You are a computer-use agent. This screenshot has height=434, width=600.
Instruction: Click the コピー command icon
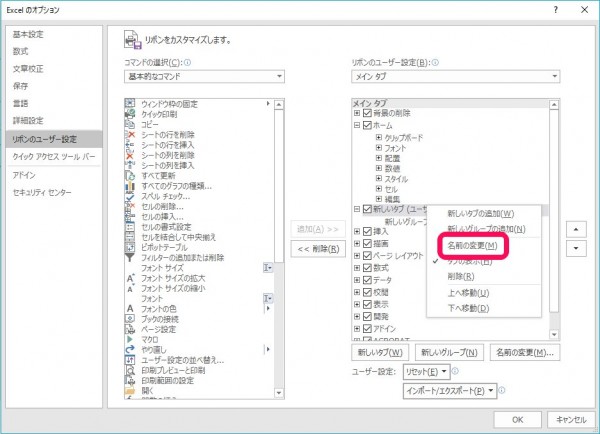(x=130, y=124)
